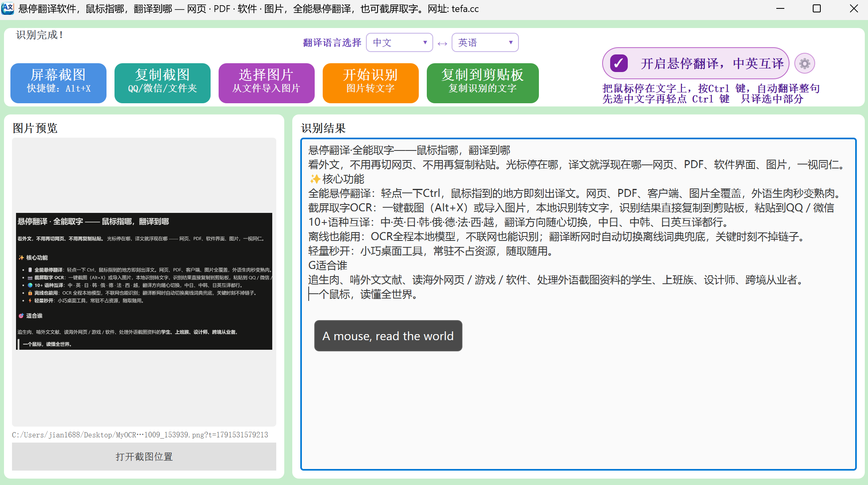Click the 屏幕截图 screenshot button
This screenshot has height=485, width=868.
tap(58, 83)
